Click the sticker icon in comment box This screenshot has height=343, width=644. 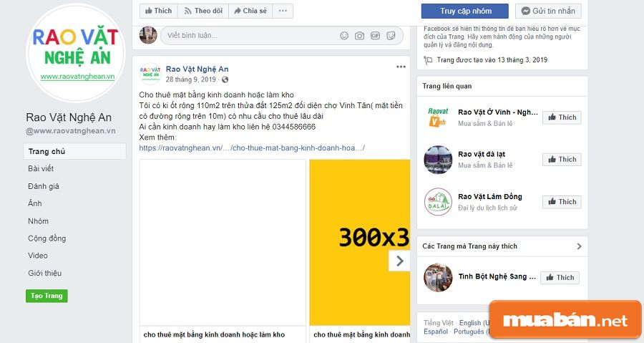tap(391, 36)
